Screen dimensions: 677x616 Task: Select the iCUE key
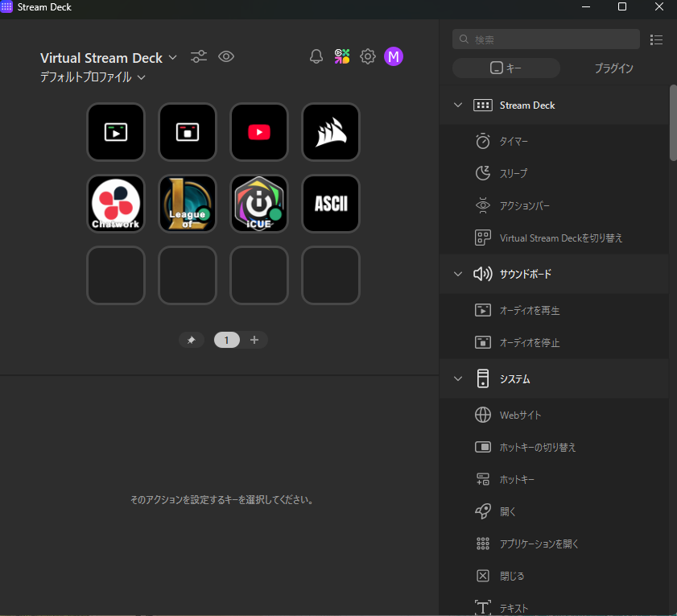[259, 204]
